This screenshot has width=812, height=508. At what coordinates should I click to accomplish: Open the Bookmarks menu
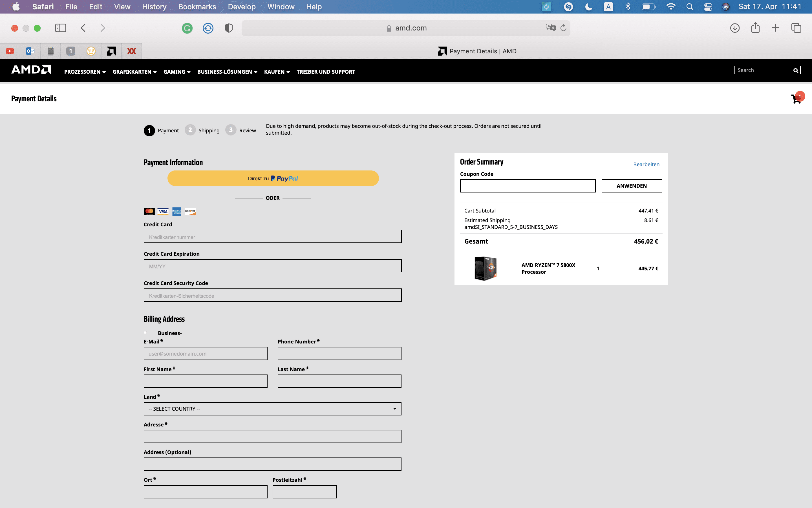point(197,7)
